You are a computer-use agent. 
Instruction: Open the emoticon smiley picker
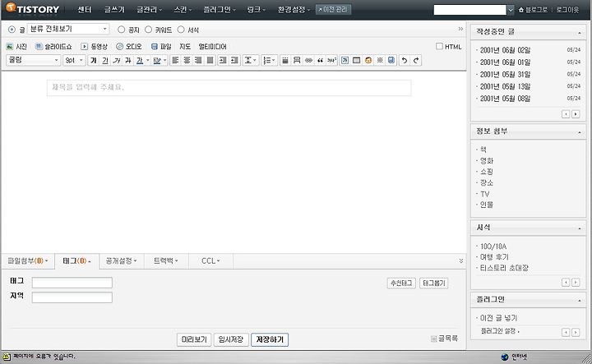(368, 60)
